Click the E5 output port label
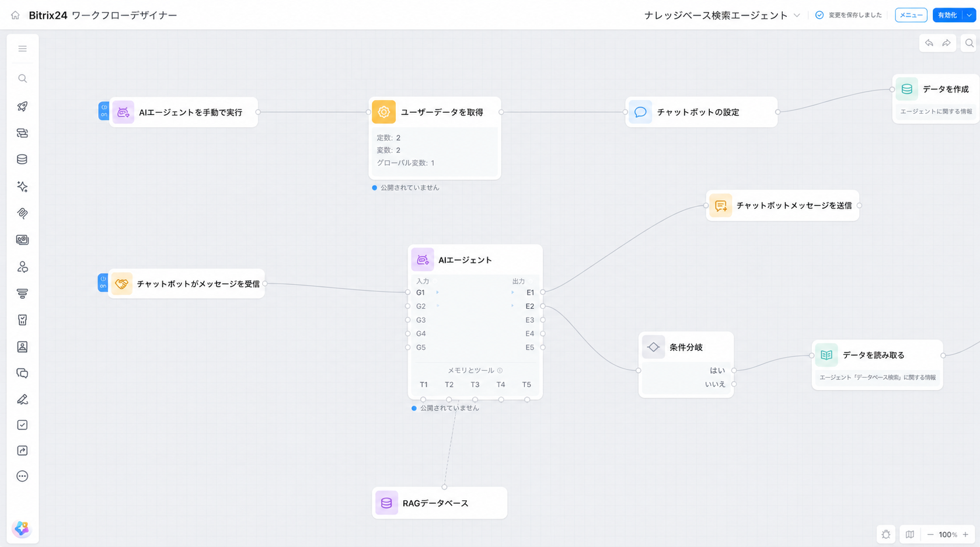The height and width of the screenshot is (547, 980). pos(530,347)
